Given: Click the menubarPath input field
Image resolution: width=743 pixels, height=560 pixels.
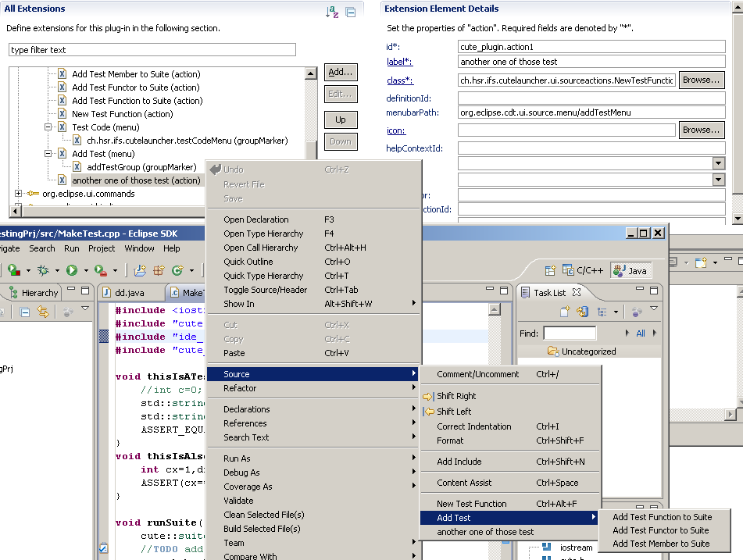Looking at the screenshot, I should (x=591, y=112).
